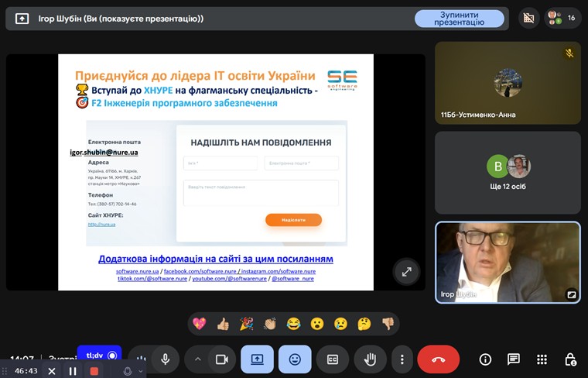Leave the call with red hang-up button
The image size is (588, 378).
(438, 359)
